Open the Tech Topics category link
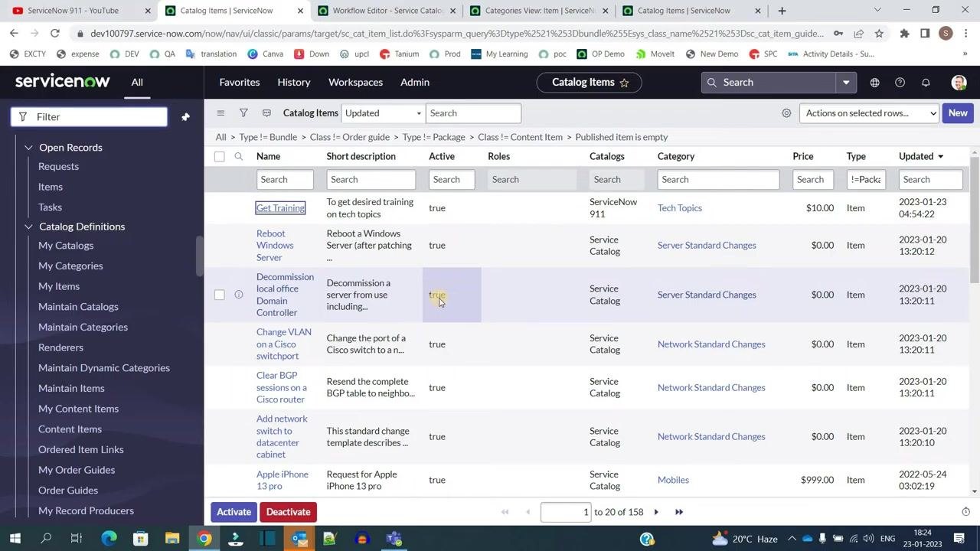Screen dimensions: 980x551 tap(680, 208)
